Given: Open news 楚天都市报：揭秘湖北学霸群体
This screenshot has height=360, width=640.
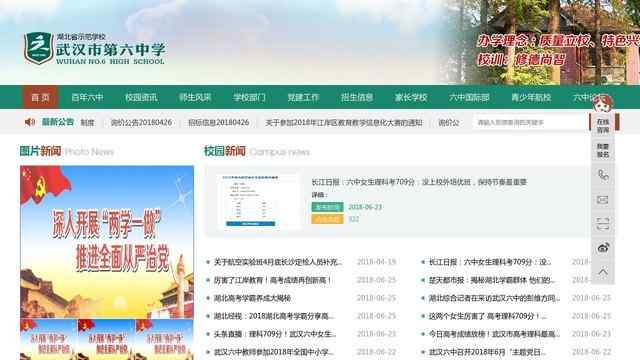Looking at the screenshot, I should pyautogui.click(x=492, y=280).
